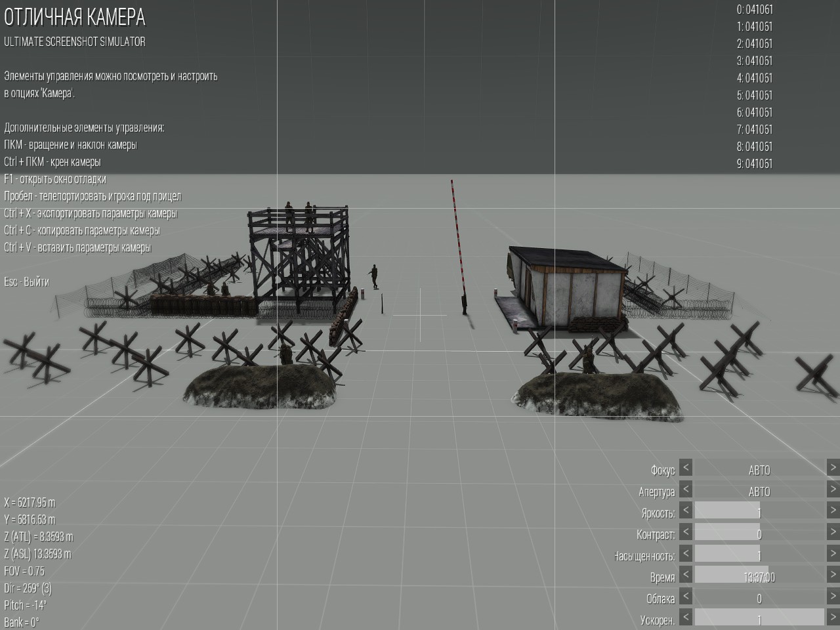Reduce Контраст with the left arrow
This screenshot has height=630, width=840.
tap(685, 532)
